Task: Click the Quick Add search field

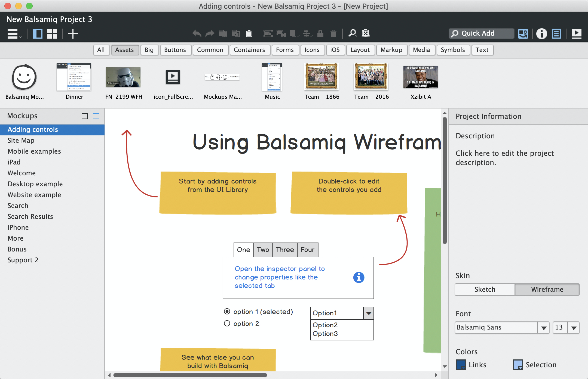Action: (481, 33)
